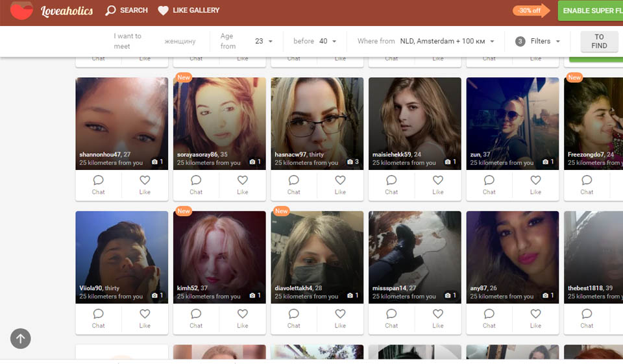The image size is (623, 364).
Task: Open the Like Gallery heart tab
Action: (164, 10)
